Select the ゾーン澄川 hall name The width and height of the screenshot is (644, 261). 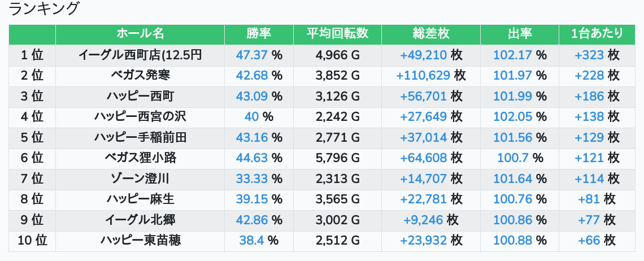pyautogui.click(x=140, y=179)
